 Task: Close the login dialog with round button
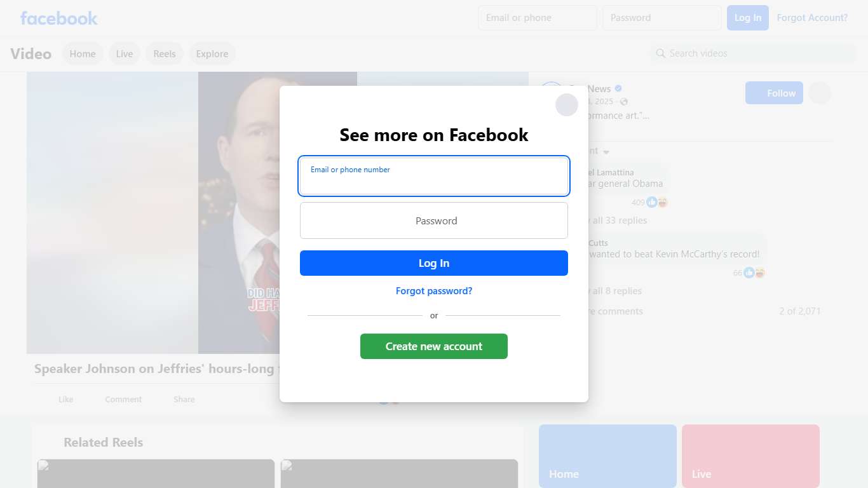(x=567, y=105)
